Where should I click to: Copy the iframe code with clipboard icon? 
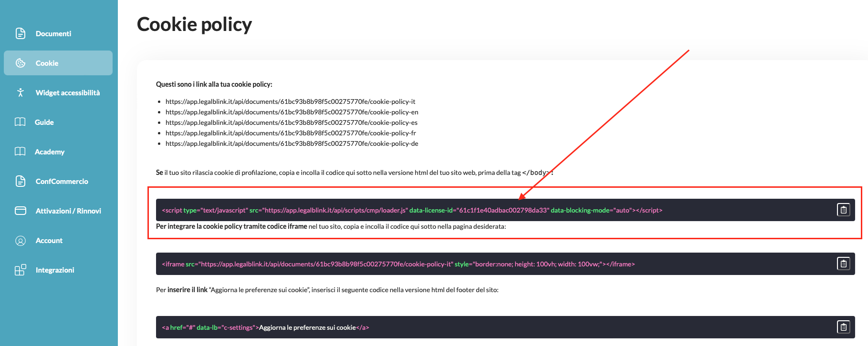tap(843, 264)
